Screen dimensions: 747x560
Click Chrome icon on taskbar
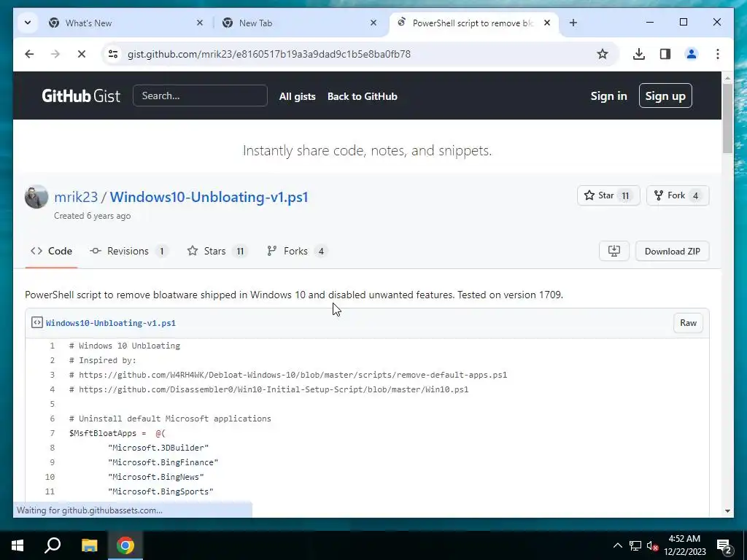tap(125, 545)
